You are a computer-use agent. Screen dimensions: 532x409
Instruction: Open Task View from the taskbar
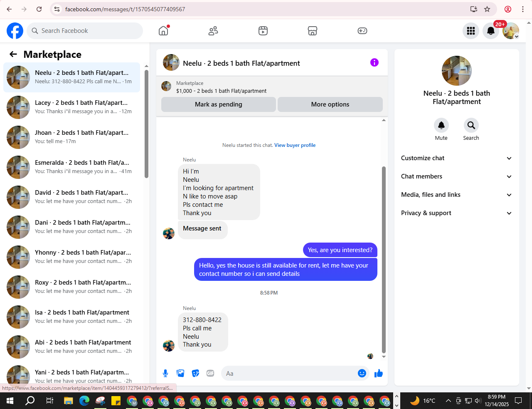click(x=49, y=401)
